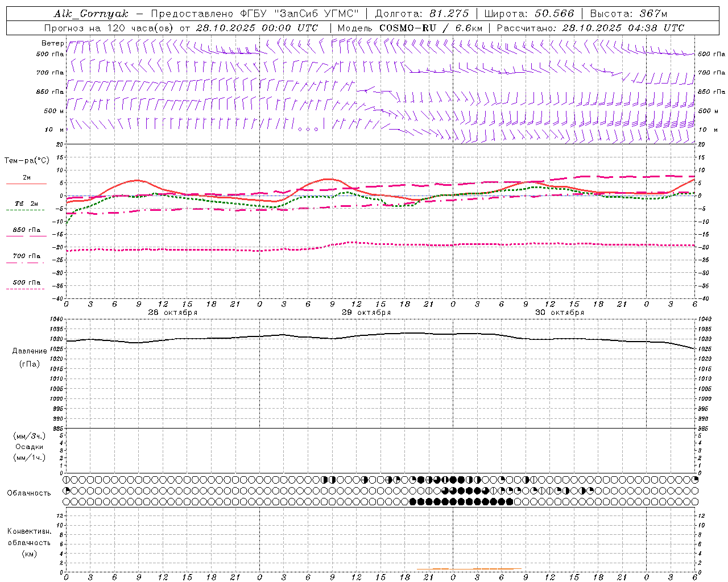Click the calculated time 28.10.2025 04:38 UTC
The image size is (728, 582).
click(x=623, y=28)
